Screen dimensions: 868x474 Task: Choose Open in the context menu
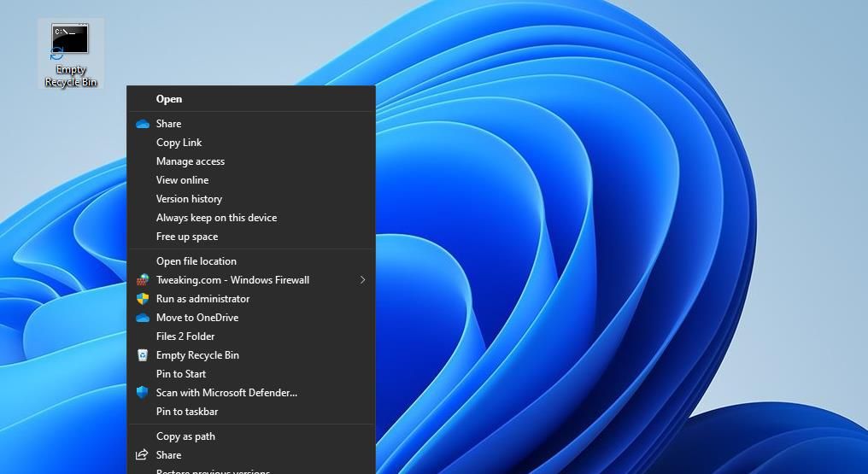[x=169, y=99]
